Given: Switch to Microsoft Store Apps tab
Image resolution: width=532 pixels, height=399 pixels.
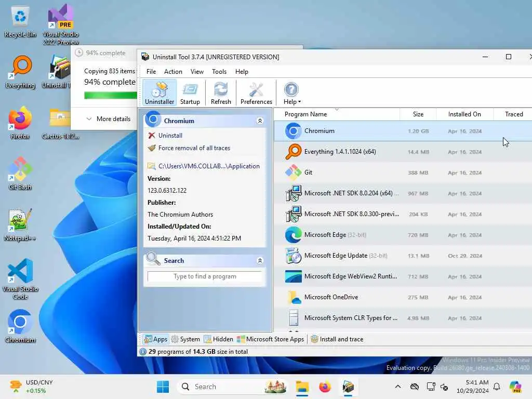Looking at the screenshot, I should pyautogui.click(x=270, y=339).
